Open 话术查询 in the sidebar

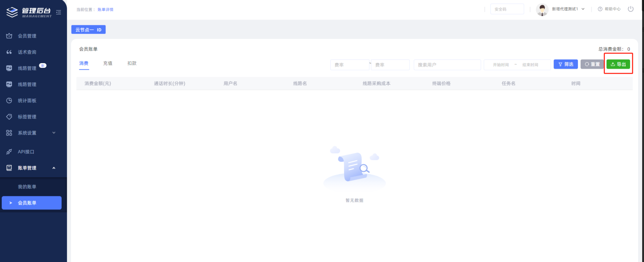(27, 52)
